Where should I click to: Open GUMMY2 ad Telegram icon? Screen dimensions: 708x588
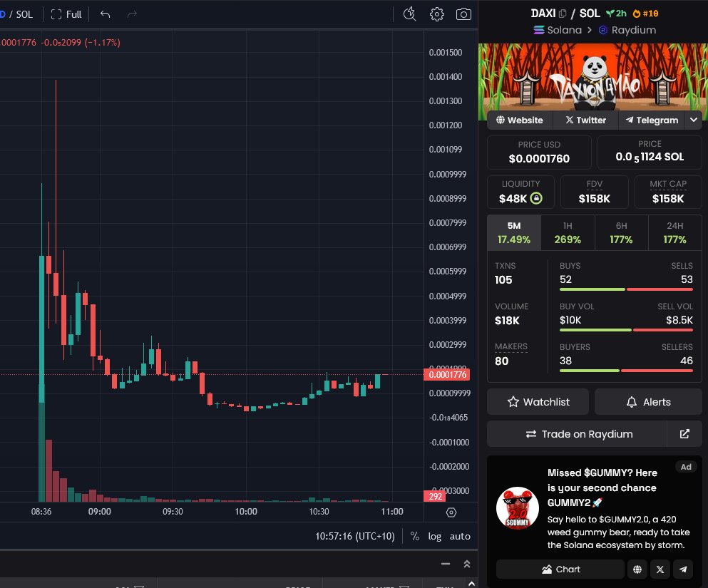pyautogui.click(x=683, y=569)
